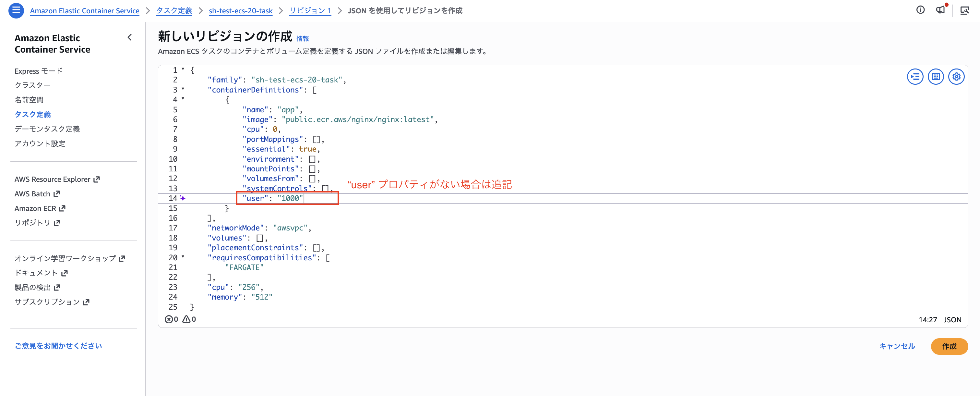Click the キャンセル button

897,346
